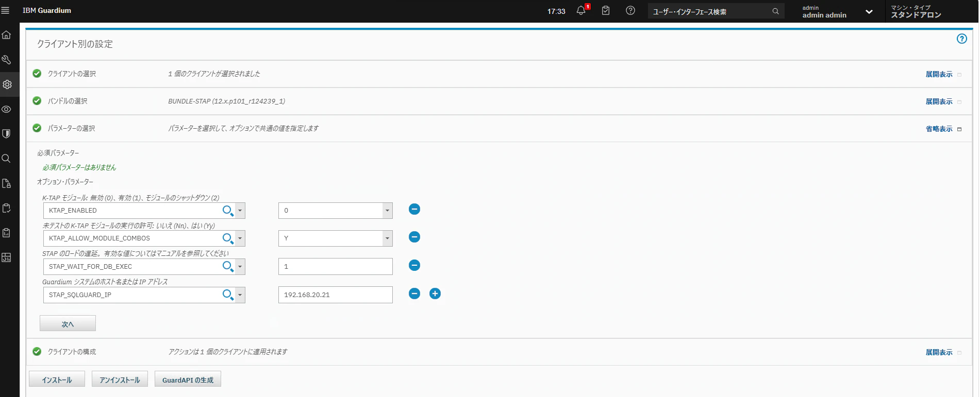
Task: Open the STAP_WAIT_FOR_DB_EXEC parameter name dropdown arrow
Action: pos(240,267)
